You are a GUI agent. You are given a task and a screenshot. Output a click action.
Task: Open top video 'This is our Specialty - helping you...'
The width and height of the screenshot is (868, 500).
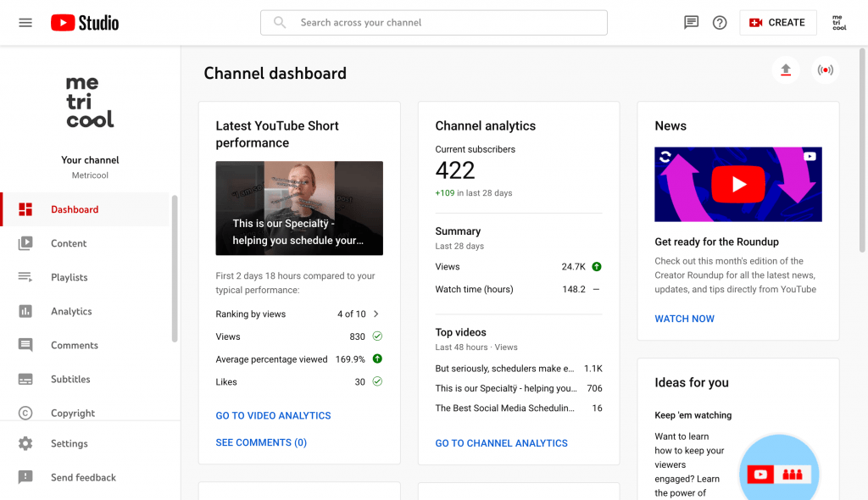[506, 388]
